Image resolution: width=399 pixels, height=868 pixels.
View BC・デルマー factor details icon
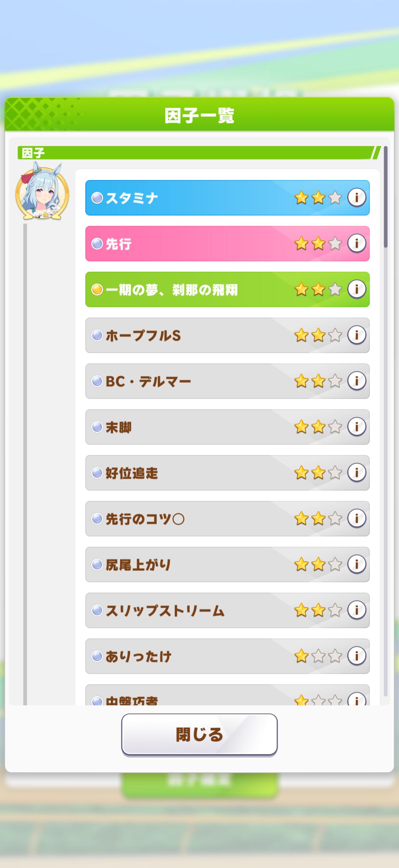point(356,381)
